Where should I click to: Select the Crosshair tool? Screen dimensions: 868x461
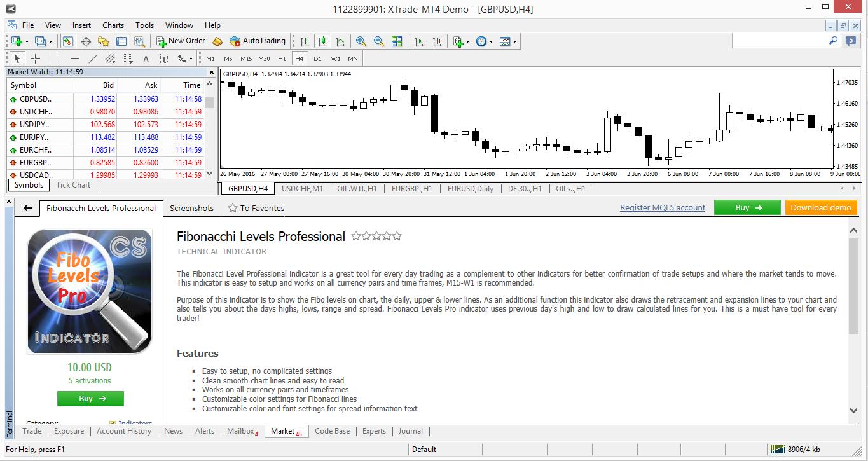click(36, 58)
